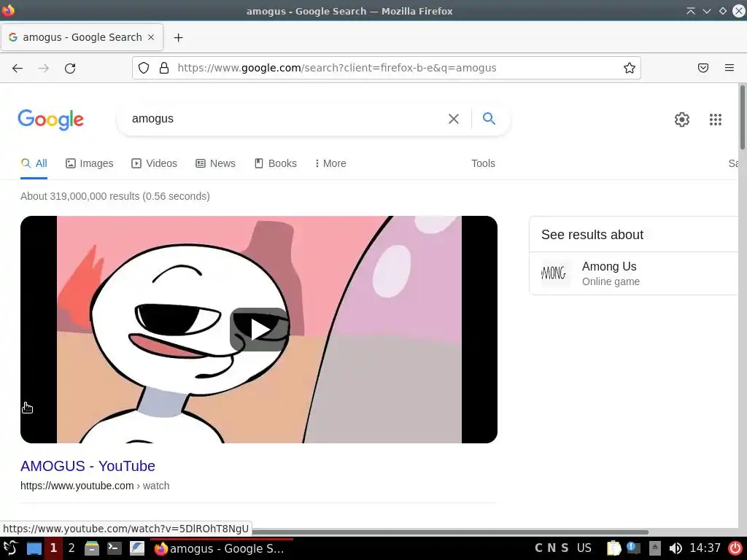The width and height of the screenshot is (747, 560).
Task: Click the vertical page scrollbar
Action: pos(742,117)
